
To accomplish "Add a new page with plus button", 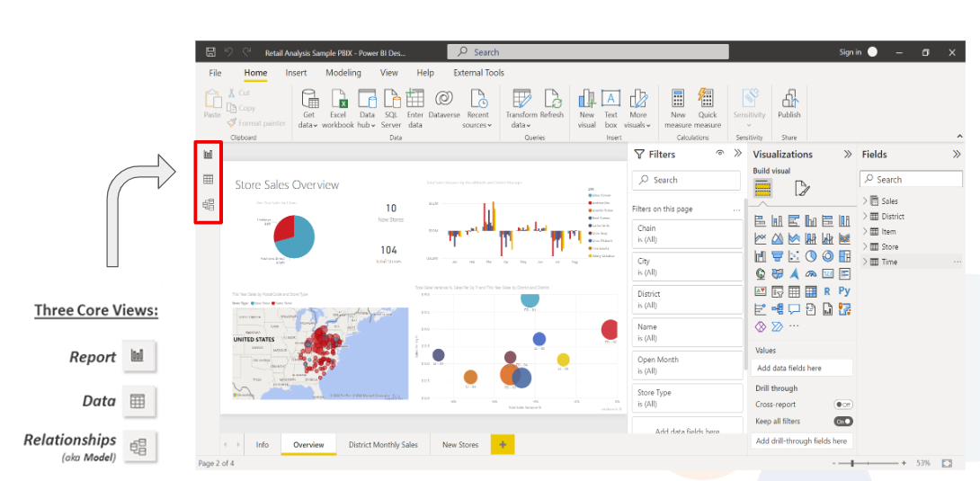I will (x=503, y=445).
